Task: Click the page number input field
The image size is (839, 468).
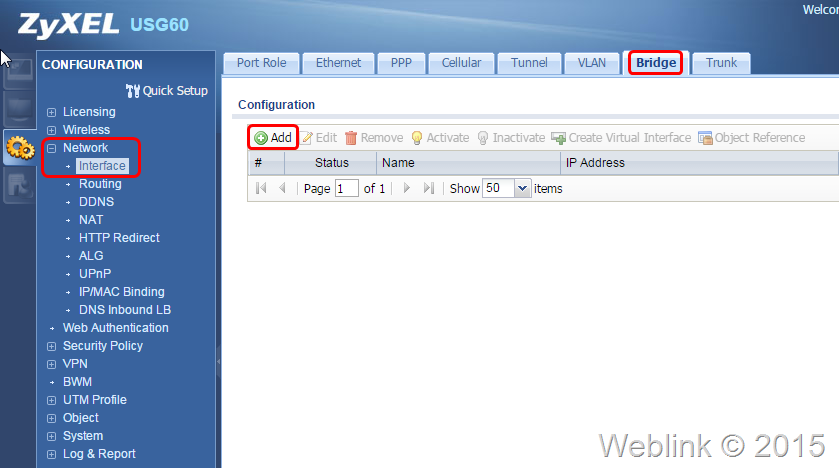Action: point(347,188)
